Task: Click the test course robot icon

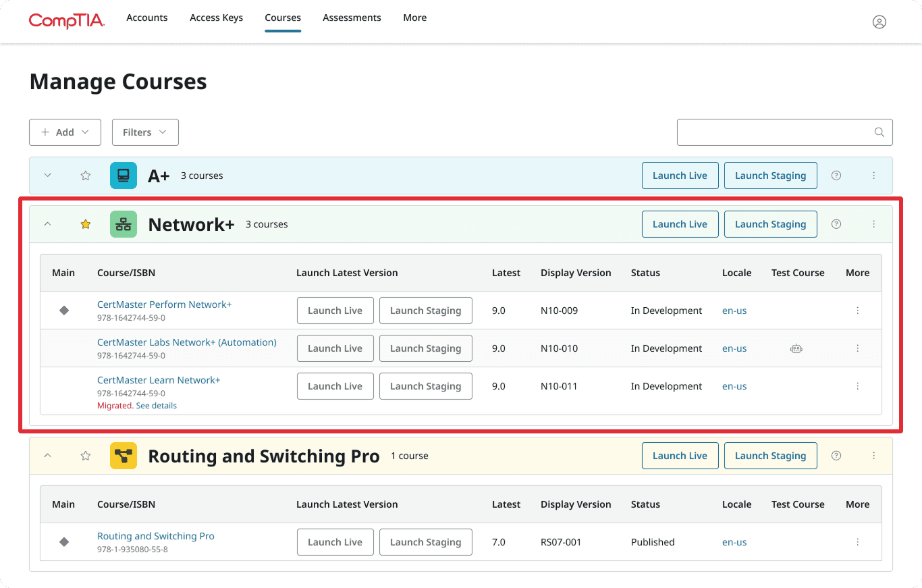Action: coord(796,348)
